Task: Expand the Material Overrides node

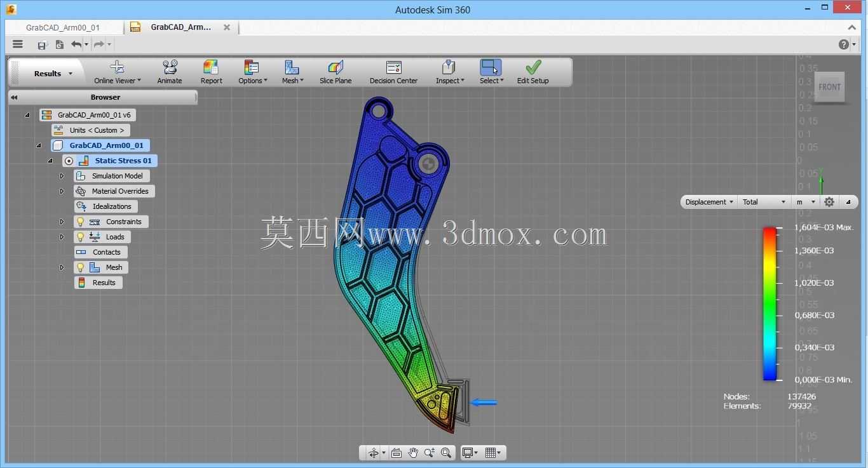Action: pyautogui.click(x=62, y=191)
